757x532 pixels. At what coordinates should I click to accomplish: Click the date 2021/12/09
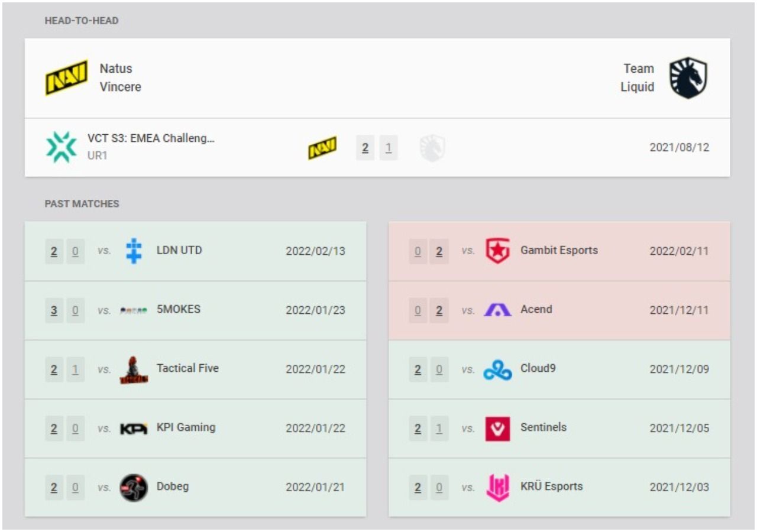[679, 369]
